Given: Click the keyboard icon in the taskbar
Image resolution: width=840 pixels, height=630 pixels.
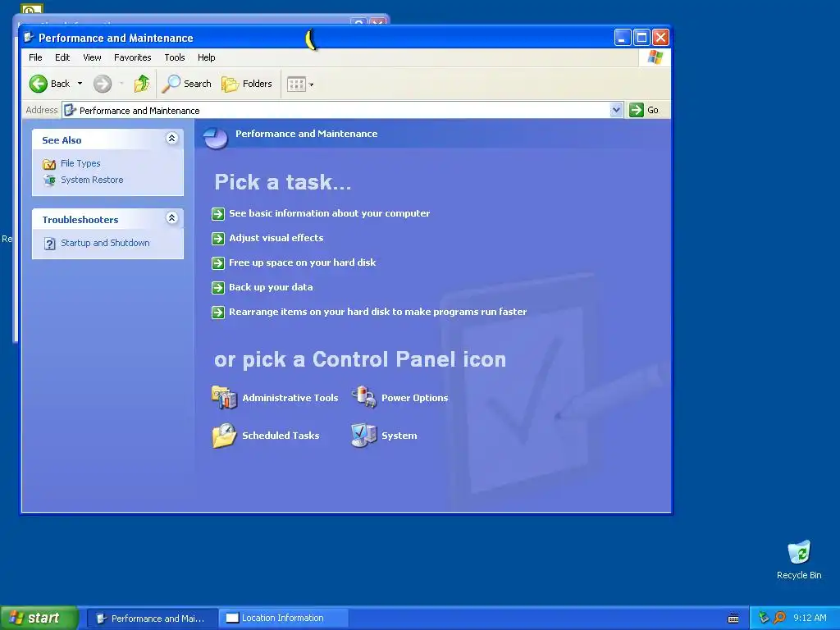Looking at the screenshot, I should (733, 619).
